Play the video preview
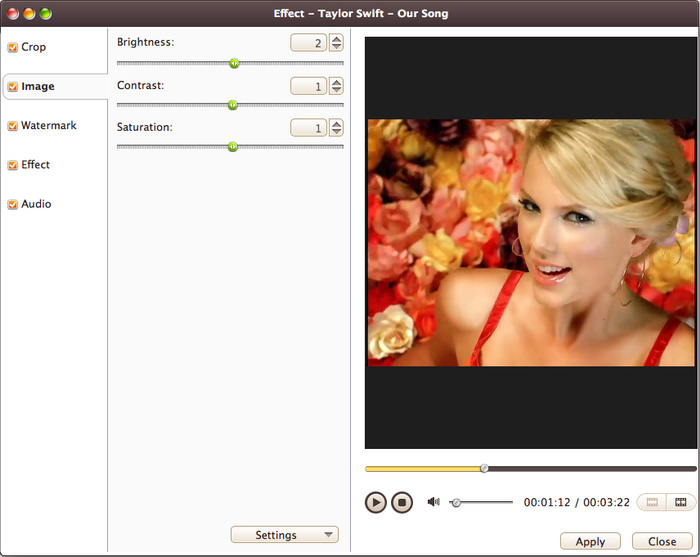700x557 pixels. tap(375, 502)
